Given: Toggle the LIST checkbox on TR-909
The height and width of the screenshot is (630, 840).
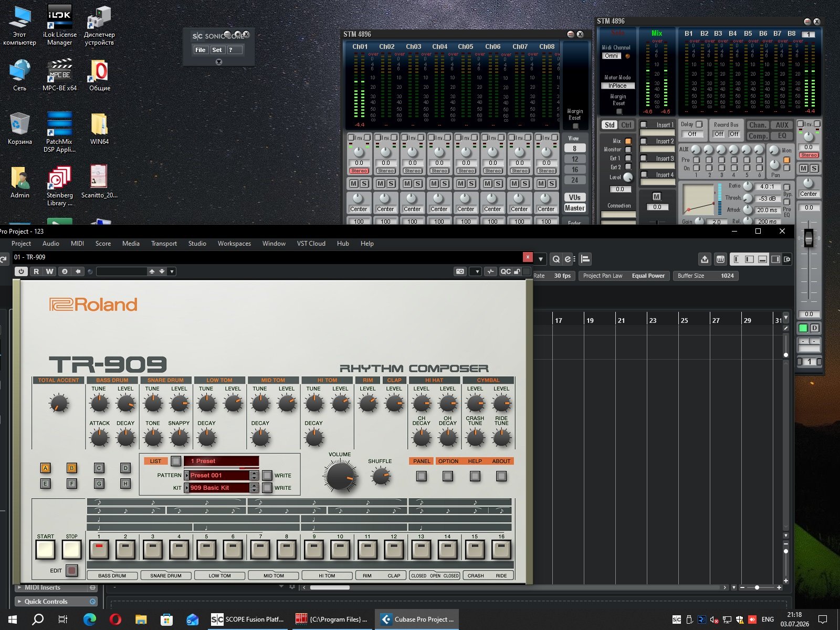Looking at the screenshot, I should tap(176, 461).
